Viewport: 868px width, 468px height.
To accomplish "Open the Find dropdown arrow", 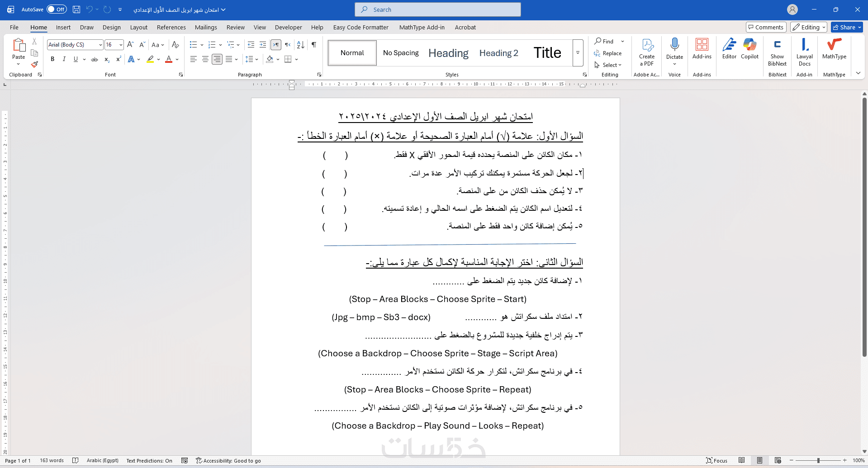I will [622, 41].
